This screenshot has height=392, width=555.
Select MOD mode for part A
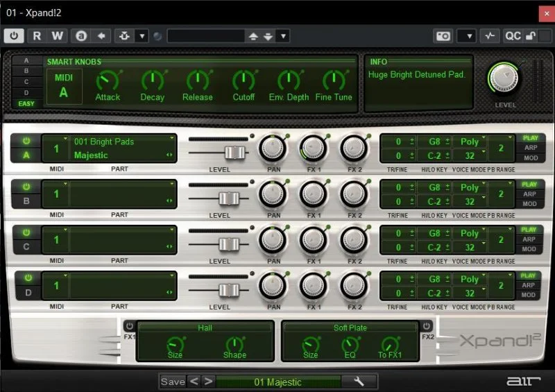(x=531, y=158)
